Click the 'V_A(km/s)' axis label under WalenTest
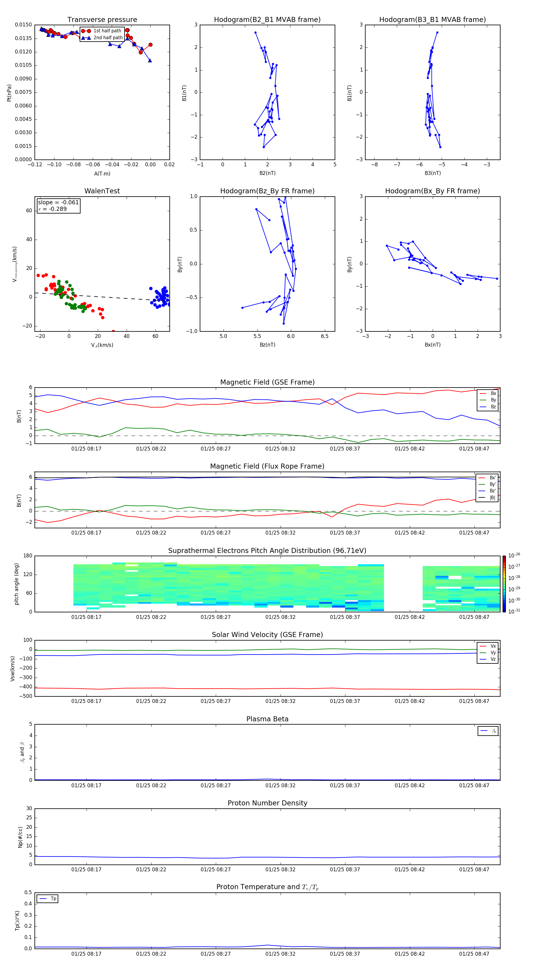This screenshot has height=980, width=535. pyautogui.click(x=102, y=345)
